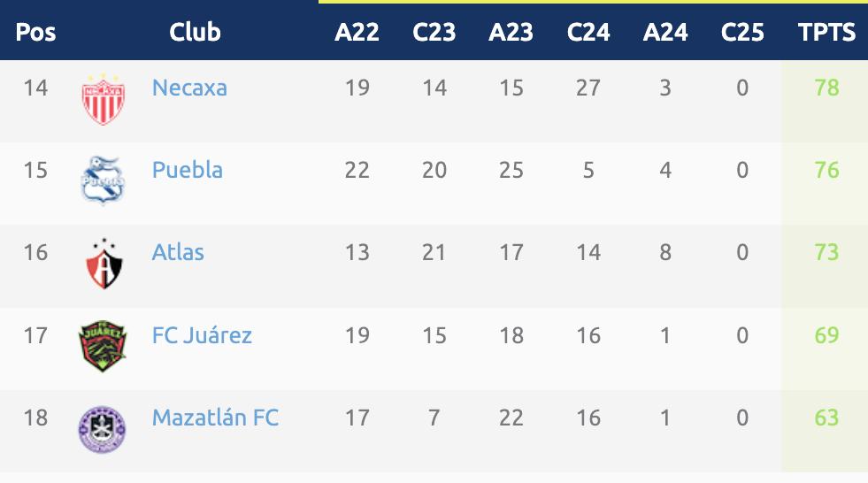Click the Puebla club crest icon
This screenshot has width=868, height=483.
103,179
